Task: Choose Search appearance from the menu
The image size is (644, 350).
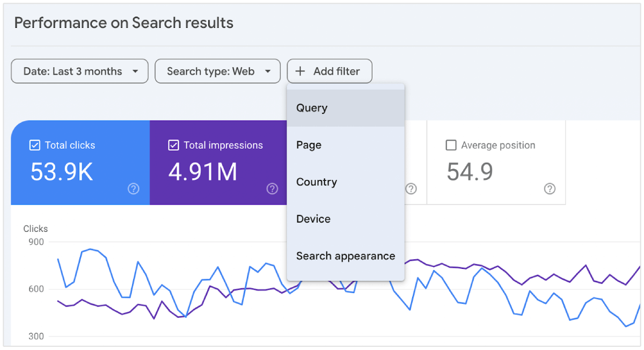Action: [346, 256]
